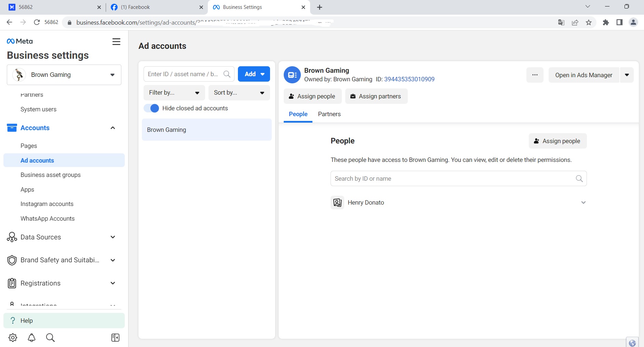Expand the Data Sources section
644x347 pixels.
[113, 237]
